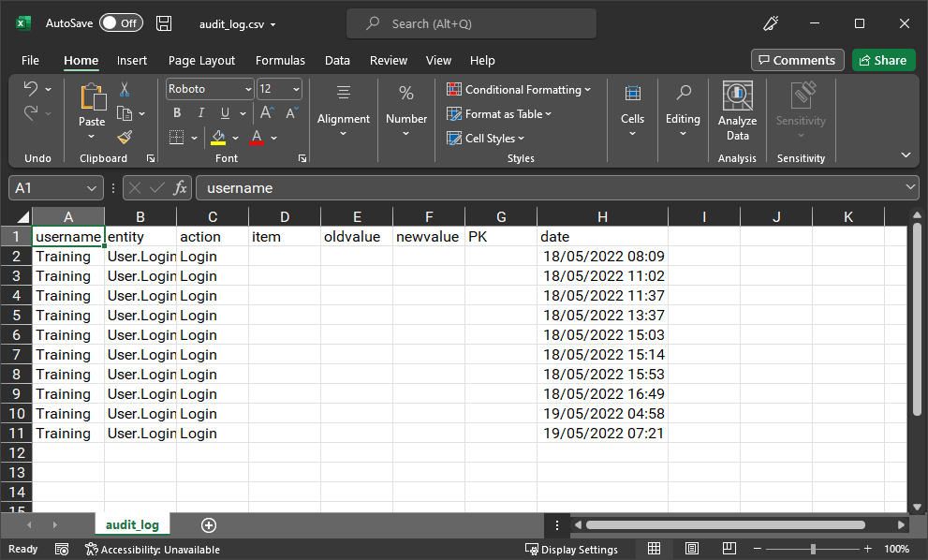Viewport: 928px width, 560px height.
Task: Decrease font size with the smaller A
Action: [x=292, y=112]
